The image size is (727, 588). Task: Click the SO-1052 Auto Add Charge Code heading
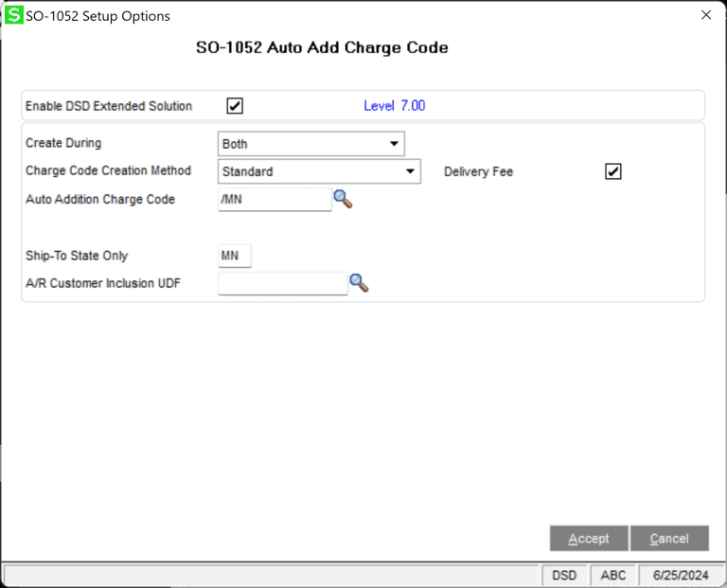click(322, 47)
